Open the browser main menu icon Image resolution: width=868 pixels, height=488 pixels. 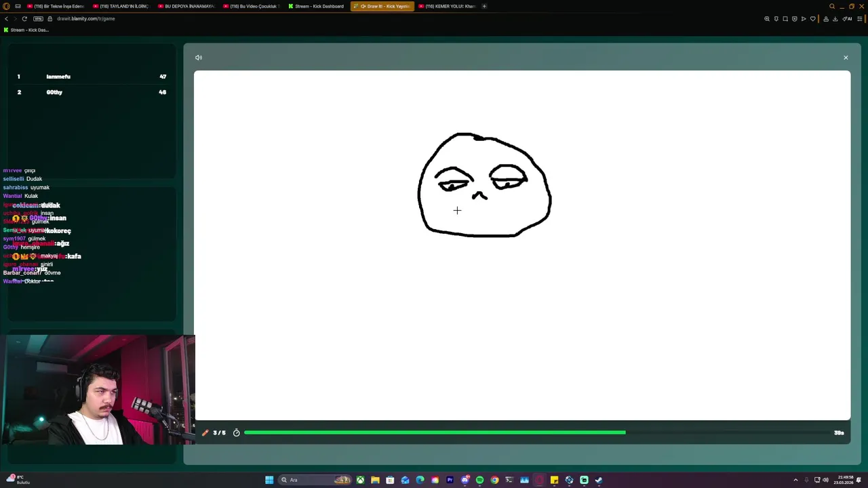point(860,18)
